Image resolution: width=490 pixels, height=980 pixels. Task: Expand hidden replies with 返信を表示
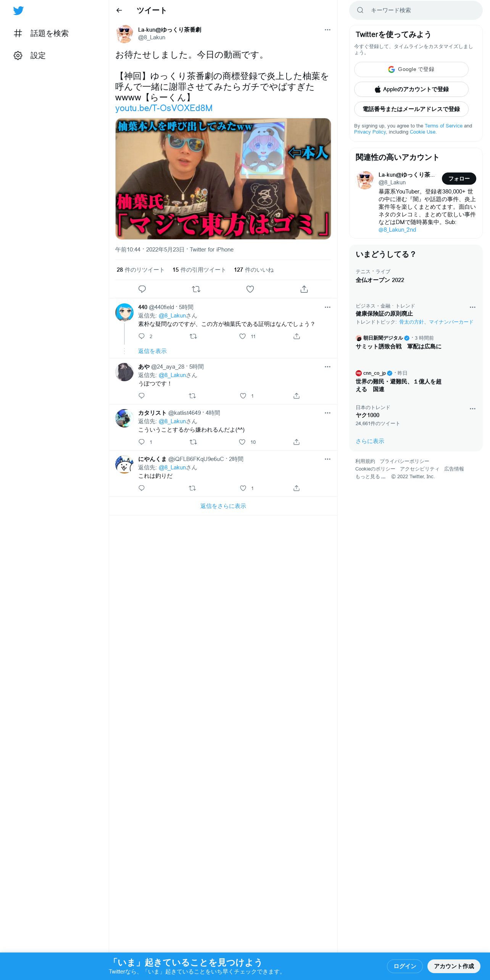tap(152, 351)
